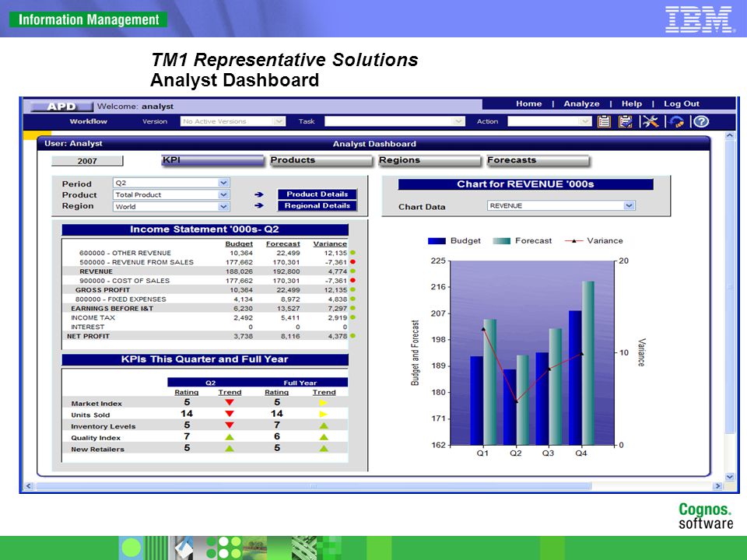Viewport: 747px width, 560px height.
Task: Click Log Out in the top menu
Action: click(x=682, y=103)
